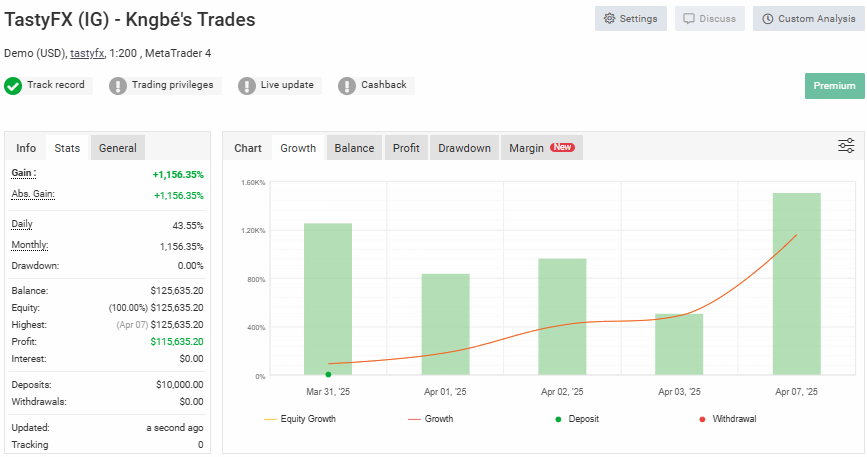Image resolution: width=867 pixels, height=457 pixels.
Task: Click the Settings gear icon
Action: point(609,19)
